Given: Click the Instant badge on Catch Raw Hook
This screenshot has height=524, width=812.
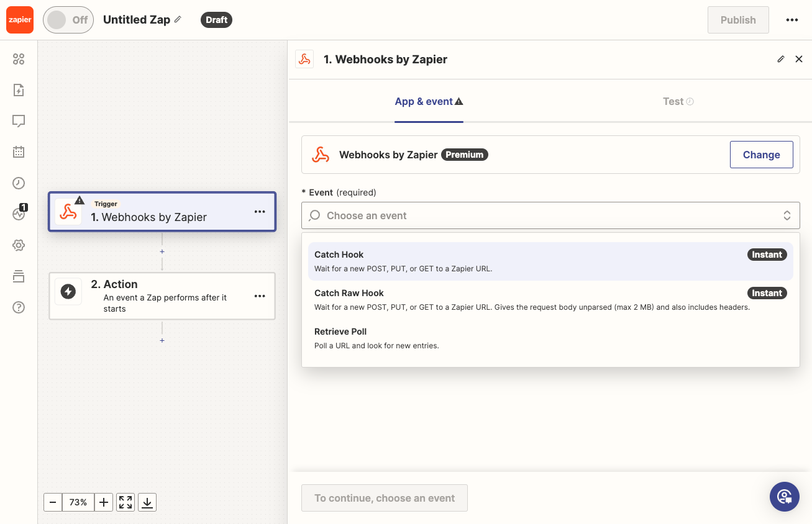Looking at the screenshot, I should coord(767,293).
